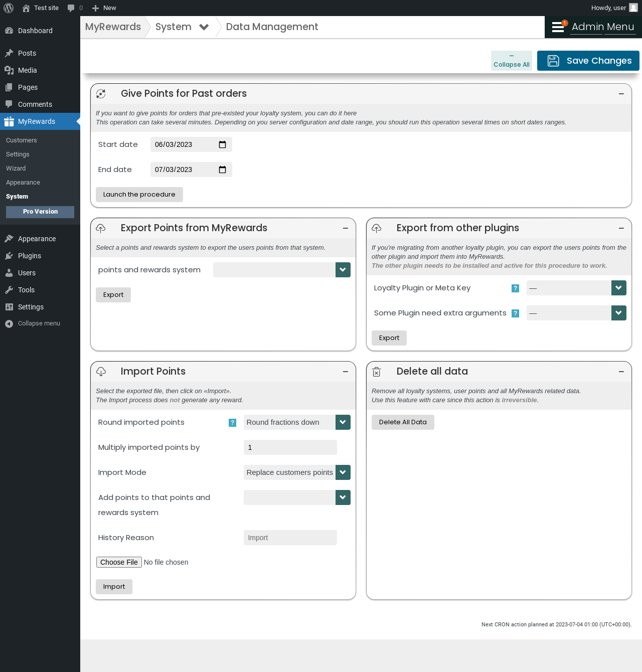Click help icon beside Round imported points
Image resolution: width=642 pixels, height=672 pixels.
[x=232, y=423]
